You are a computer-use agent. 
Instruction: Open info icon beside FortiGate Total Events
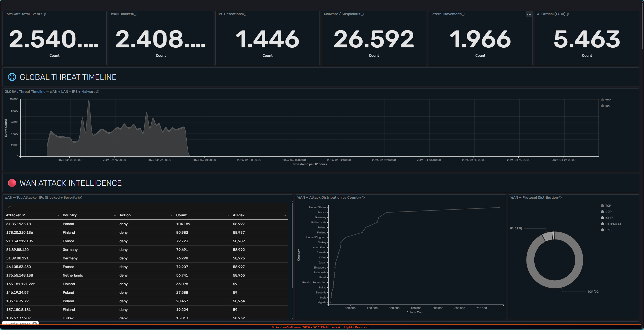pyautogui.click(x=44, y=14)
